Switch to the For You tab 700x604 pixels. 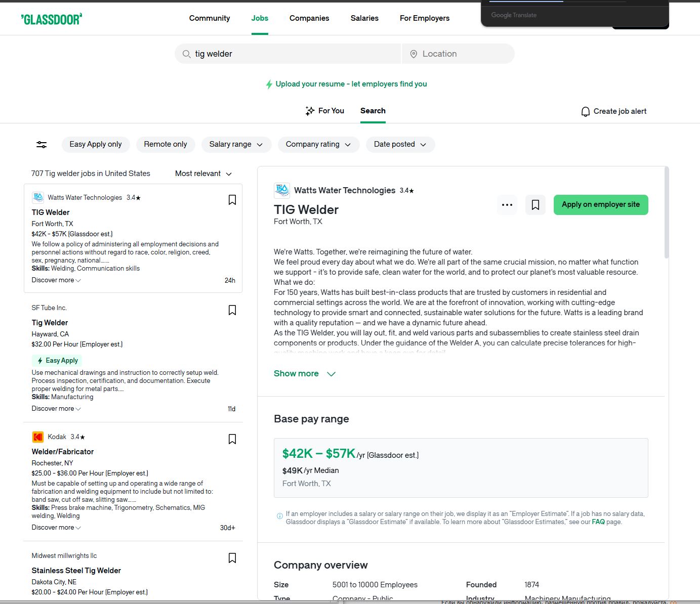point(324,111)
